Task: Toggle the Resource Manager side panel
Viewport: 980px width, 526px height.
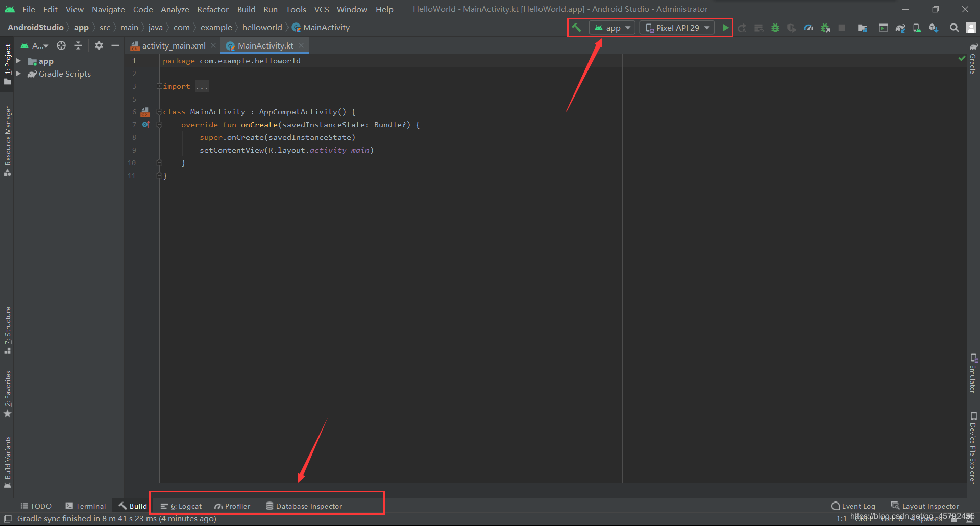Action: click(x=7, y=140)
